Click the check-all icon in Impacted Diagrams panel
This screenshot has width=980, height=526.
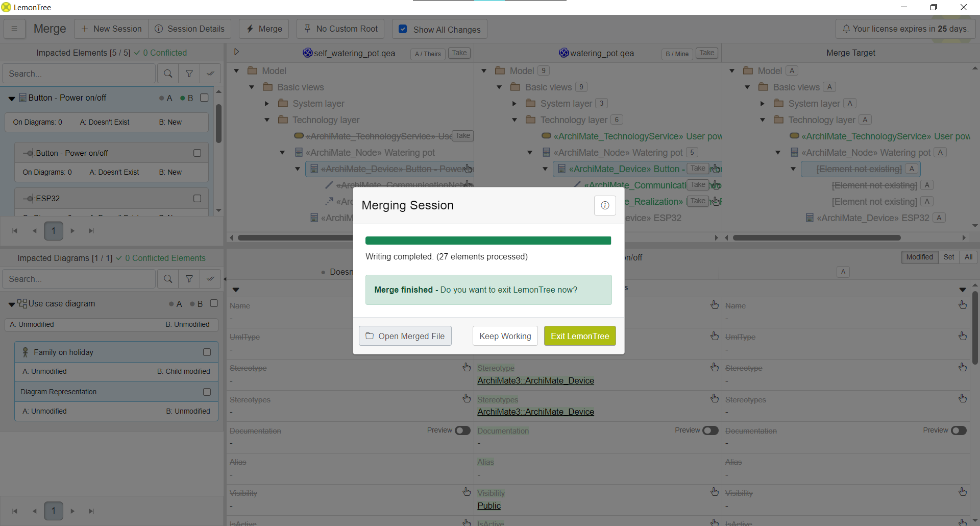[210, 279]
